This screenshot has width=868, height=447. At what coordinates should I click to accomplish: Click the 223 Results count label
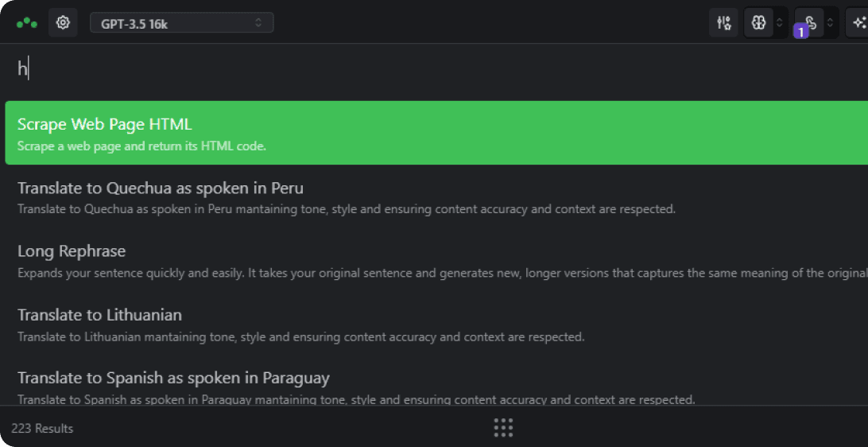pos(42,429)
